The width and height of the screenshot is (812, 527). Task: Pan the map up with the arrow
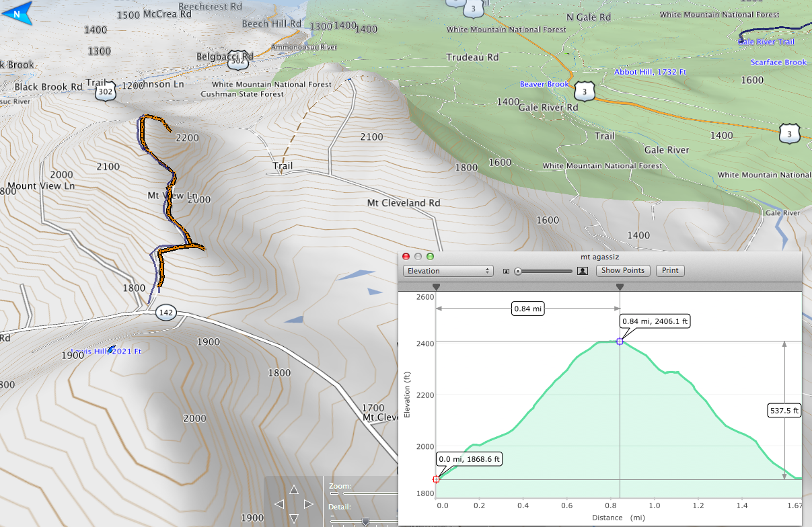click(x=294, y=490)
